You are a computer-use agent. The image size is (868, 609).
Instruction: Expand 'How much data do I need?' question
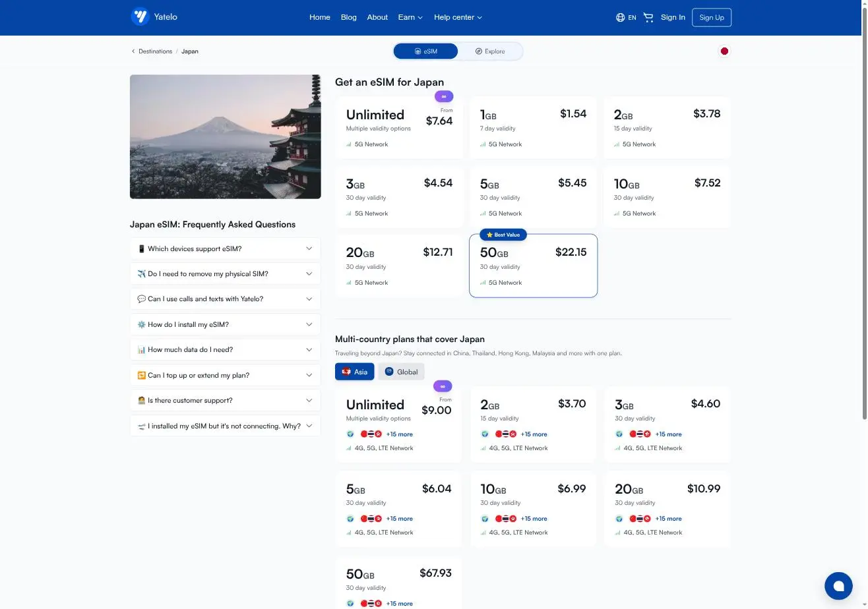(x=225, y=350)
